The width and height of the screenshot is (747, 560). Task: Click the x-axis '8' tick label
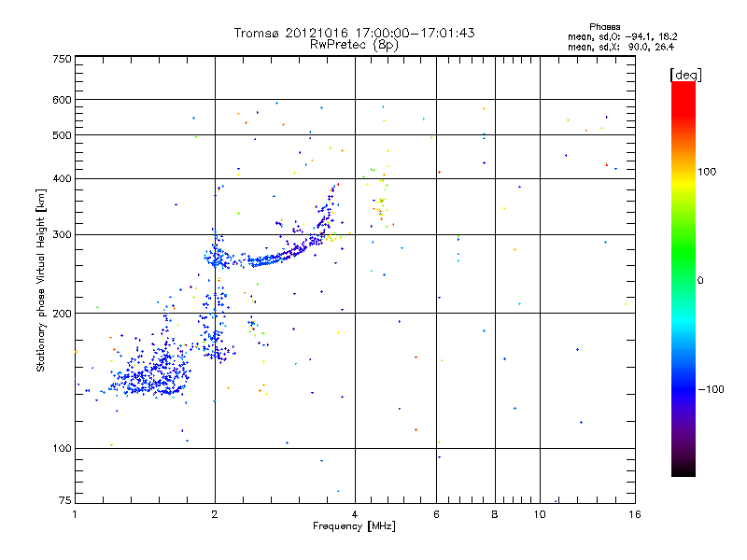click(x=495, y=514)
